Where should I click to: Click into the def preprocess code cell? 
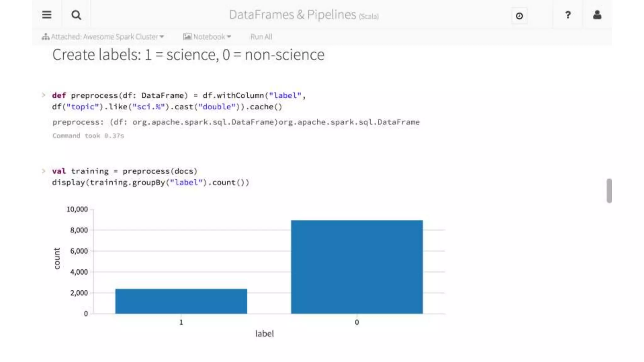click(179, 101)
